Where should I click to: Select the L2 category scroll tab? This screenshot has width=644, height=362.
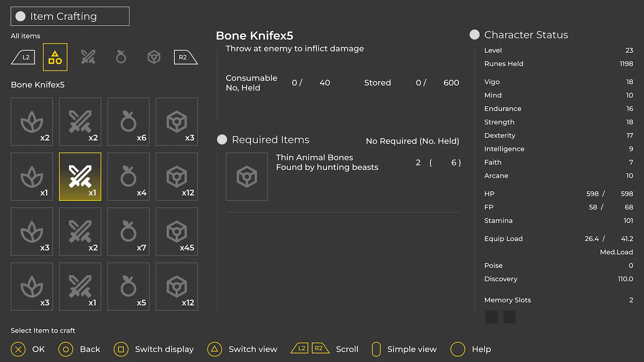tap(23, 57)
